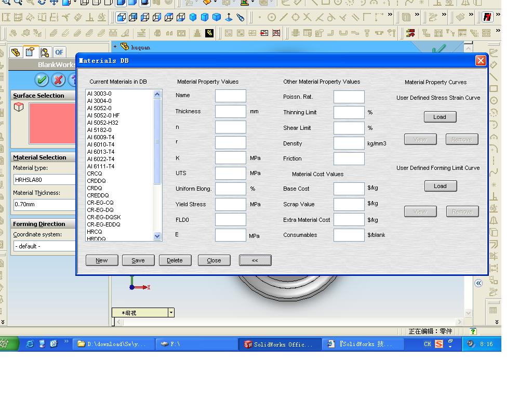Open the view name dropdown showing *前视
Viewport: 532px width, 399px height.
(x=171, y=312)
